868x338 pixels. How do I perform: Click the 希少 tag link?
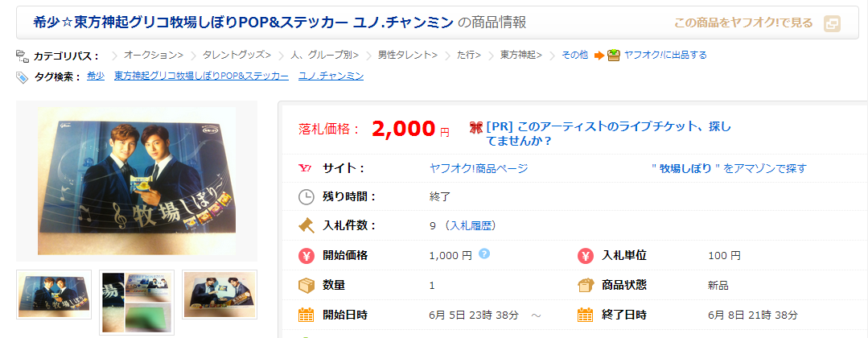[x=95, y=76]
